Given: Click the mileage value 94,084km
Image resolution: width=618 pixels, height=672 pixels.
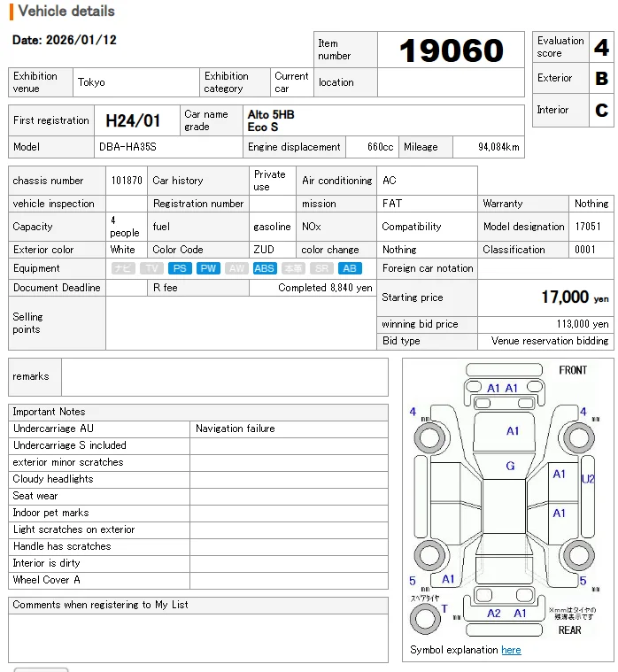Looking at the screenshot, I should (498, 147).
